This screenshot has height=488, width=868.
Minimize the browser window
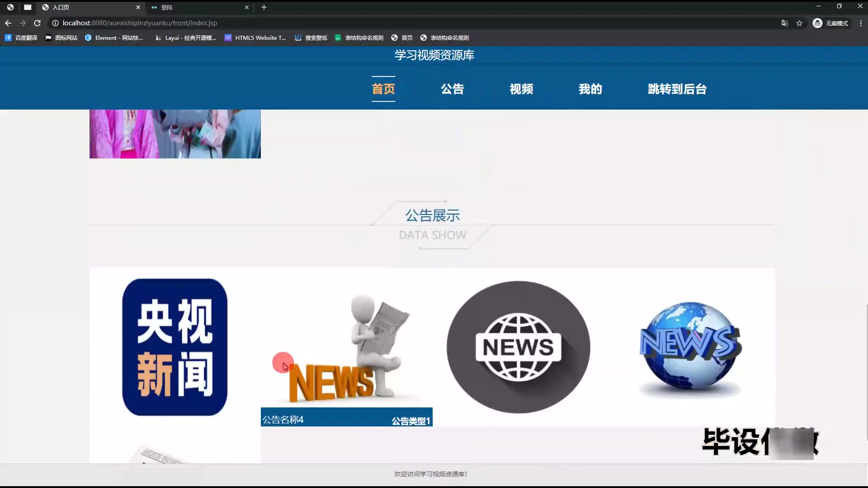(818, 6)
